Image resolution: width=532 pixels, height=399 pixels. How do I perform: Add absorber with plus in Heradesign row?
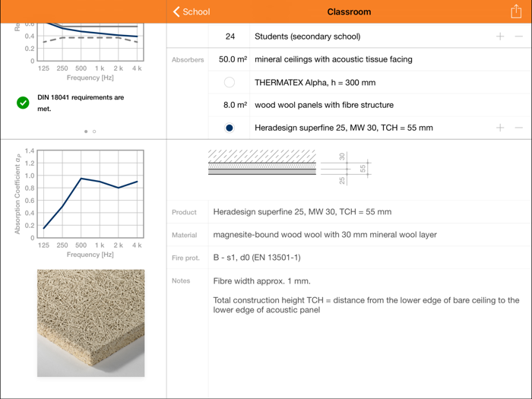[500, 128]
